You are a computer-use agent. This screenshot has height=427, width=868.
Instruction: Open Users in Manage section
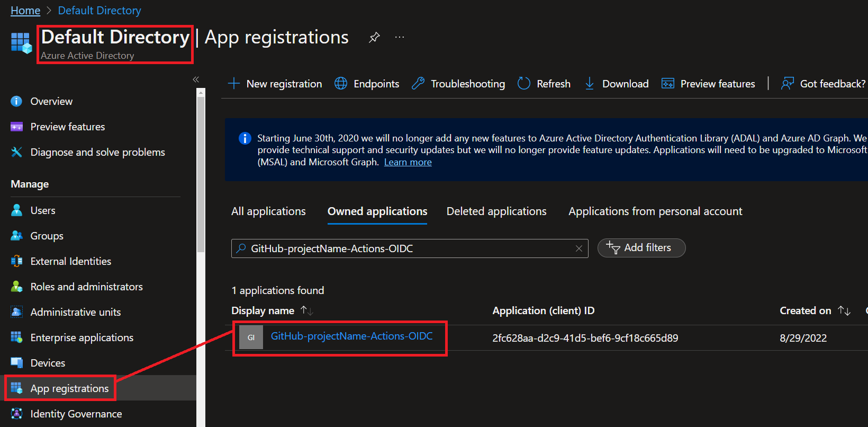[43, 210]
